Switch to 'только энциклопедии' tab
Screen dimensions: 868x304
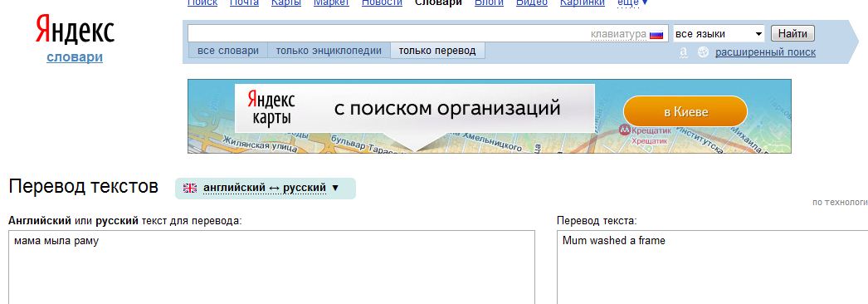tap(329, 51)
